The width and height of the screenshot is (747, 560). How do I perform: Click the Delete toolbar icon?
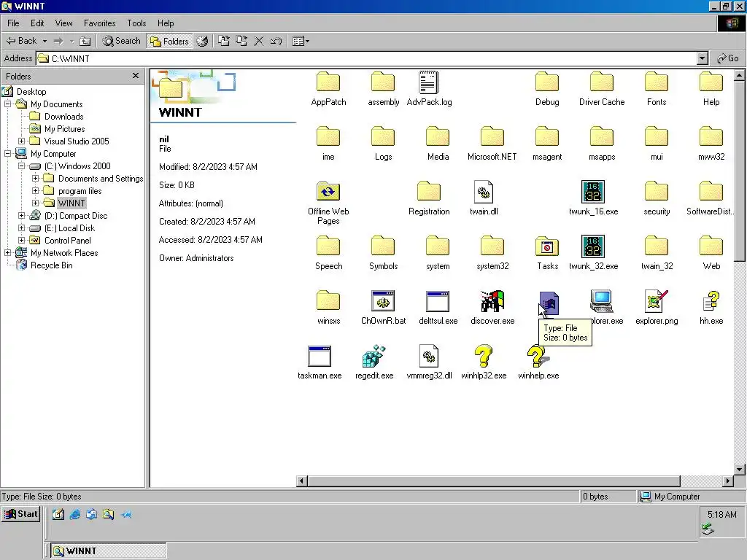(259, 41)
